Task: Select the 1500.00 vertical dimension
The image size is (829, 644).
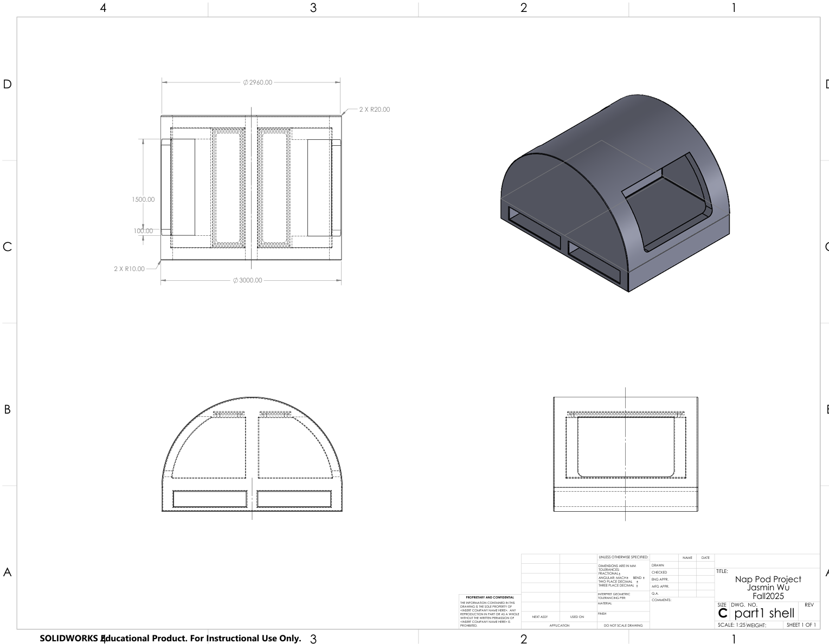Action: [x=143, y=199]
